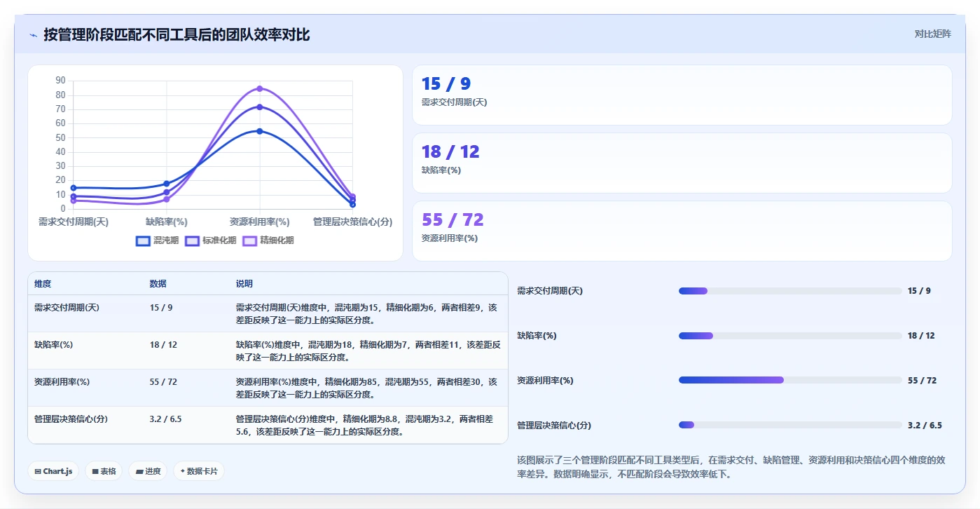Click the table note mentioning 两者相差9
The image size is (980, 509).
tap(366, 313)
